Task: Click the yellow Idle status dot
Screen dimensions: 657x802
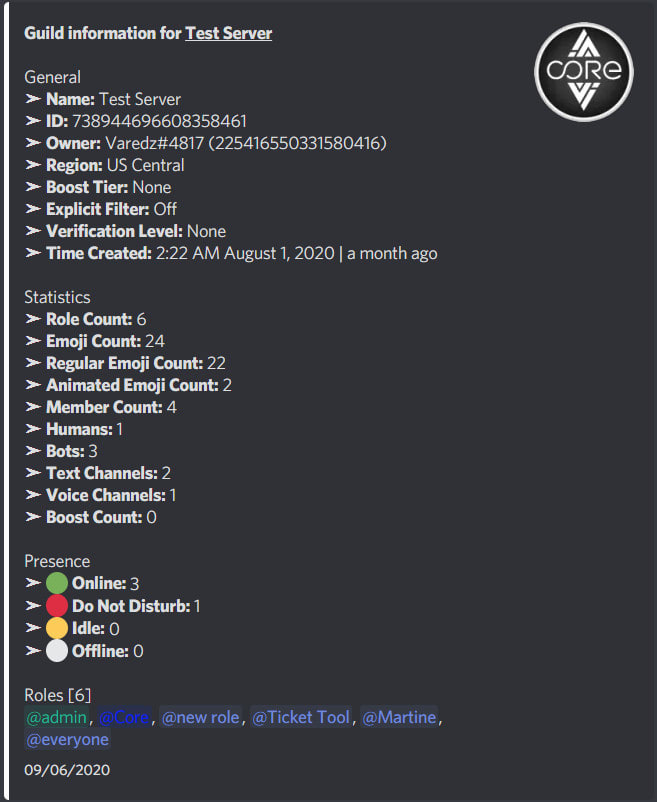Action: [57, 627]
